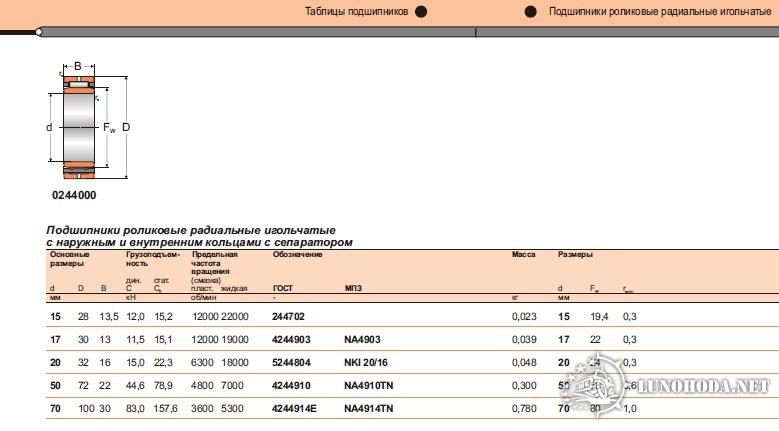This screenshot has height=431, width=779.
Task: Click mass value 0,039
Action: pos(524,340)
